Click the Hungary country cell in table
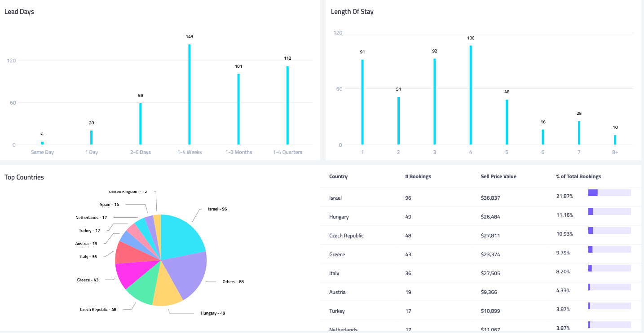The height and width of the screenshot is (333, 644). coord(339,217)
